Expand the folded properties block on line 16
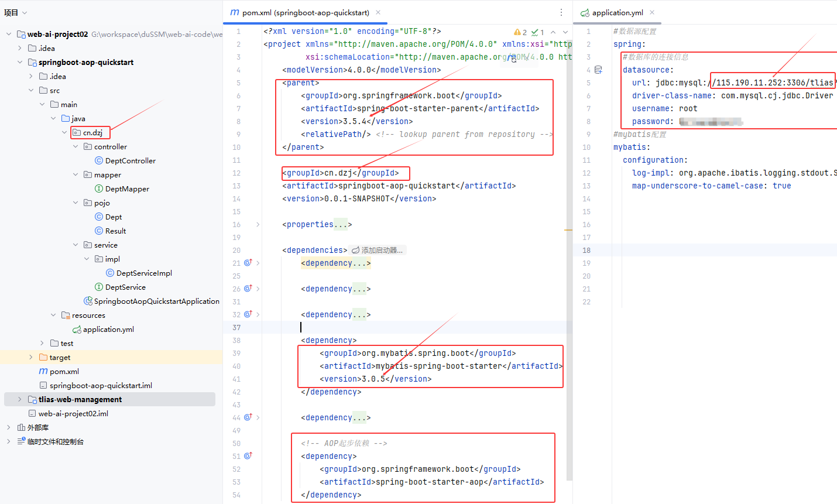 (x=258, y=224)
